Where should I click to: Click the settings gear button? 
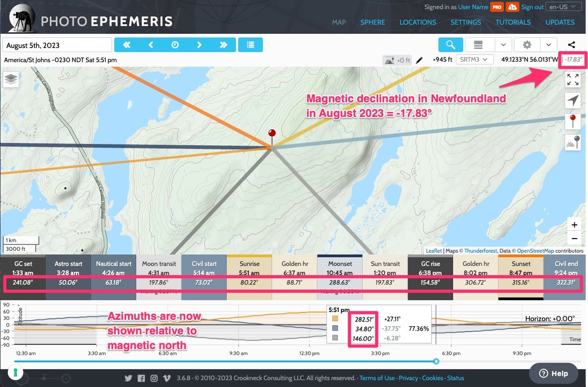point(527,45)
